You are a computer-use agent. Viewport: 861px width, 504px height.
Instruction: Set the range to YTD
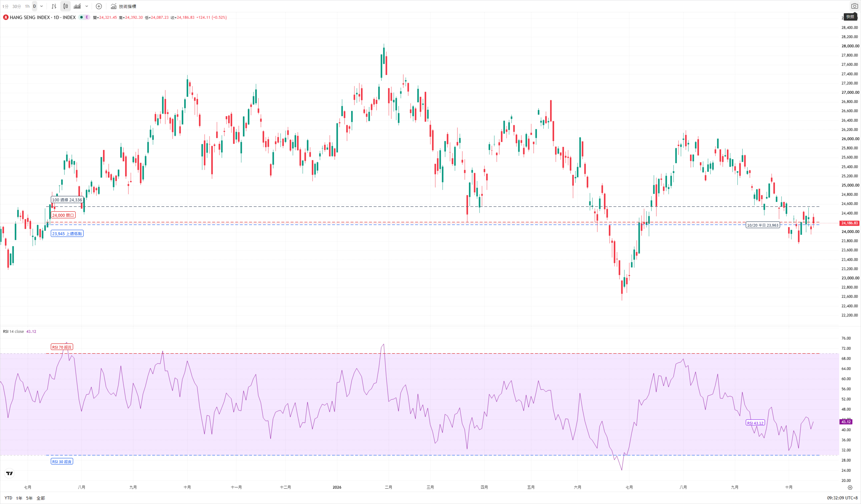(x=8, y=498)
